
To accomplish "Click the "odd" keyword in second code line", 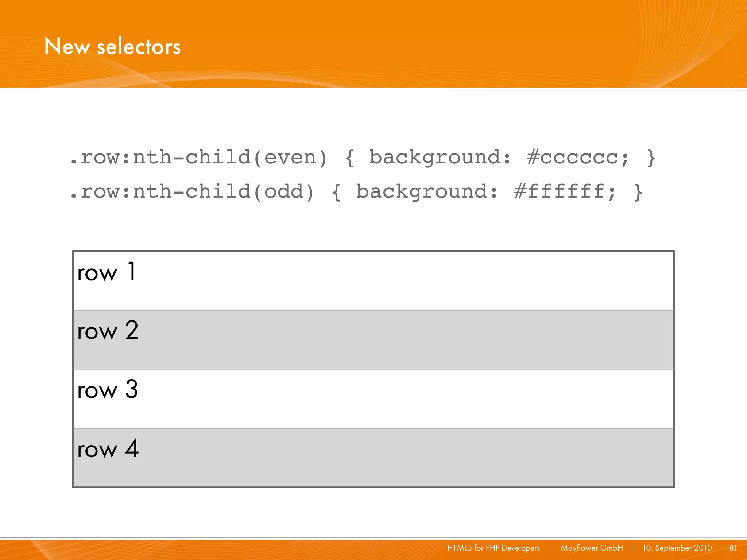I will 283,192.
